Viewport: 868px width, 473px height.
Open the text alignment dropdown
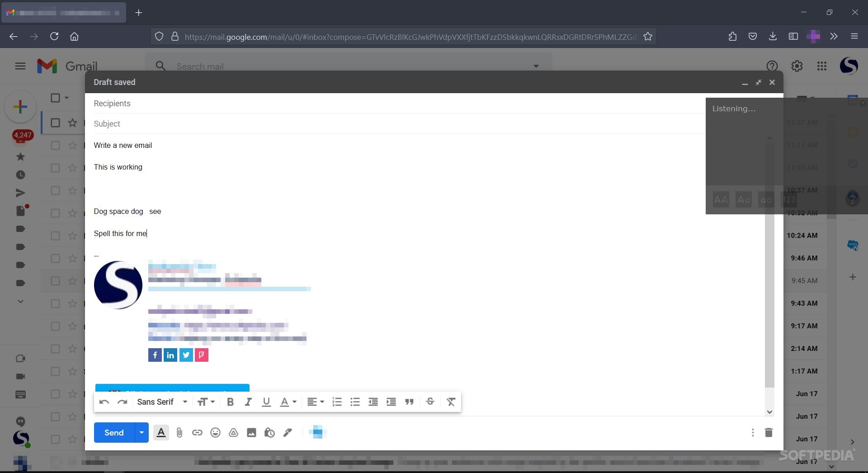(316, 402)
